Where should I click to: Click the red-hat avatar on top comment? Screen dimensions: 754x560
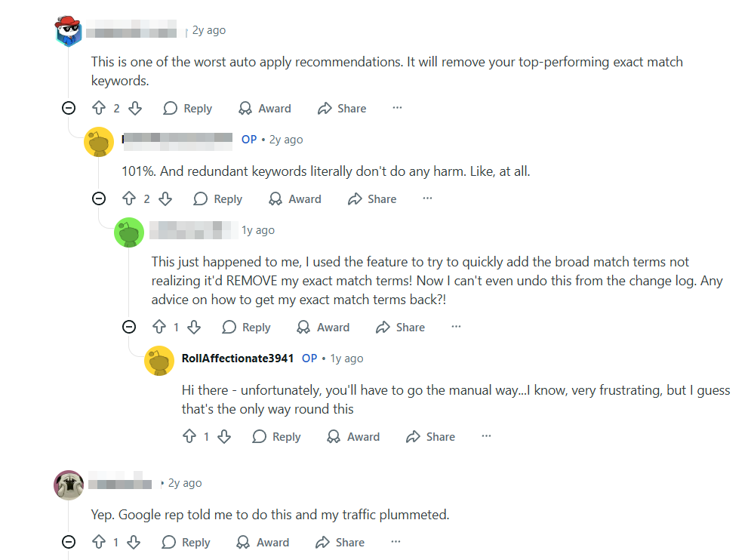pos(69,30)
